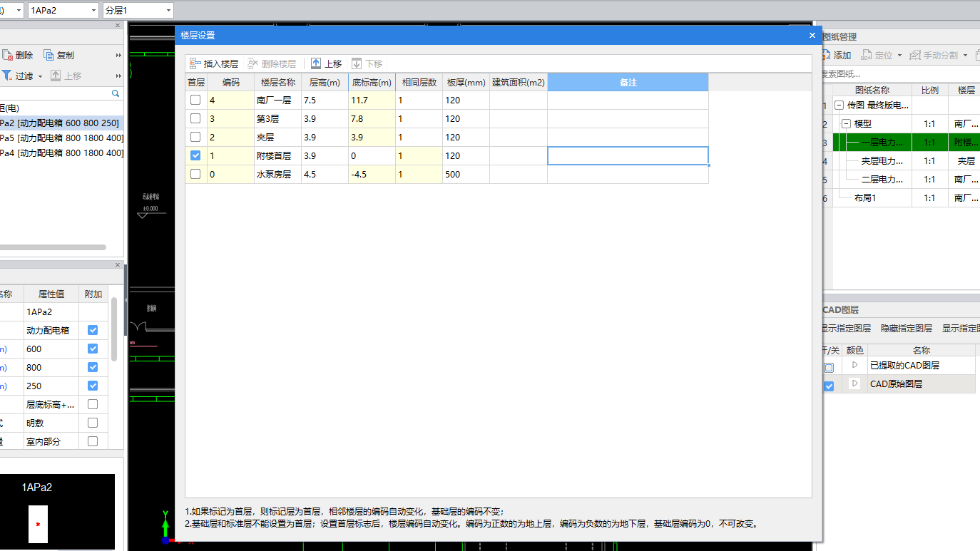The width and height of the screenshot is (980, 551).
Task: Check 首层 box for 水泵房层 row
Action: click(195, 174)
